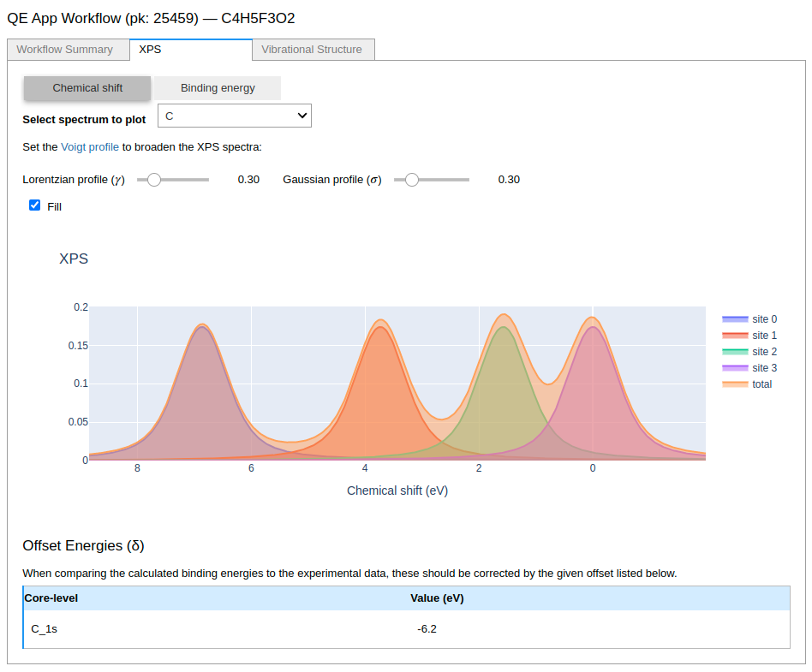The height and width of the screenshot is (672, 812).
Task: Open the spectrum selection dropdown showing C
Action: click(235, 116)
